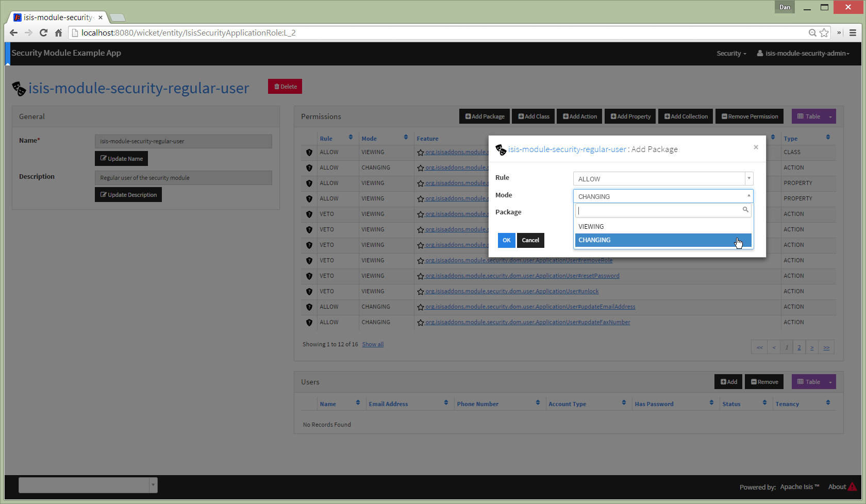Click the shield icon on the removeRole row

tap(309, 261)
